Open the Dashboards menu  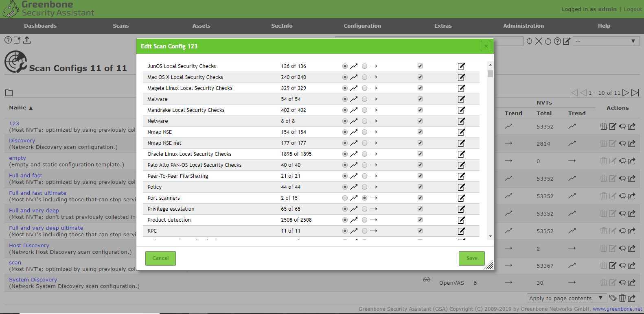point(40,26)
